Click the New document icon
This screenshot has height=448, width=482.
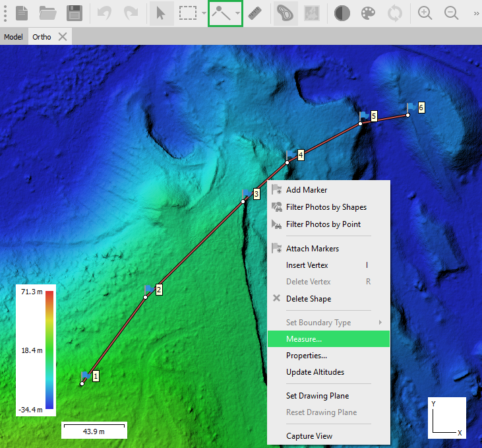click(22, 13)
